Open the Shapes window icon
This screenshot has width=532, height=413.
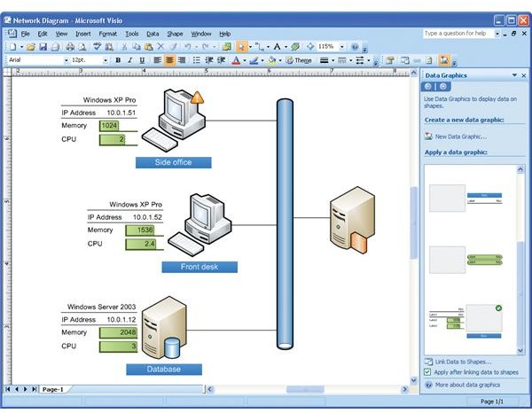[x=226, y=47]
